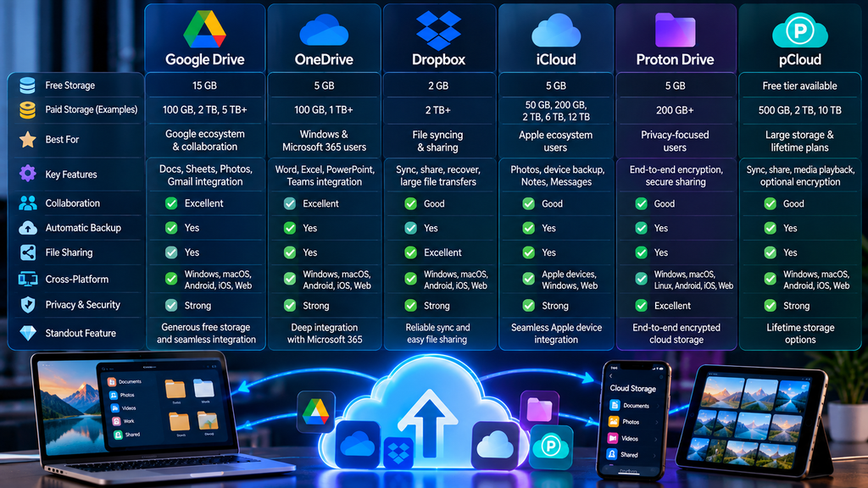The image size is (868, 488).
Task: Click Dropbox's File Sharing Excellent checkmark
Action: (x=411, y=252)
